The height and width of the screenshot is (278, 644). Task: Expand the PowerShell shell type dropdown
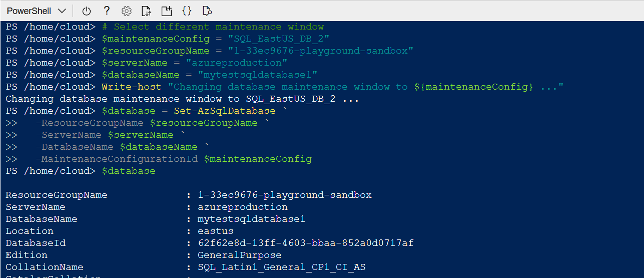tap(36, 11)
